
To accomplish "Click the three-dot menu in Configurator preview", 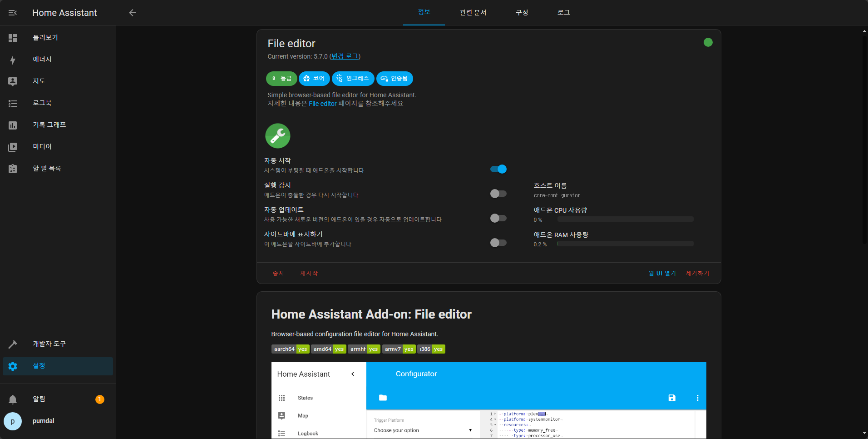I will [x=697, y=398].
